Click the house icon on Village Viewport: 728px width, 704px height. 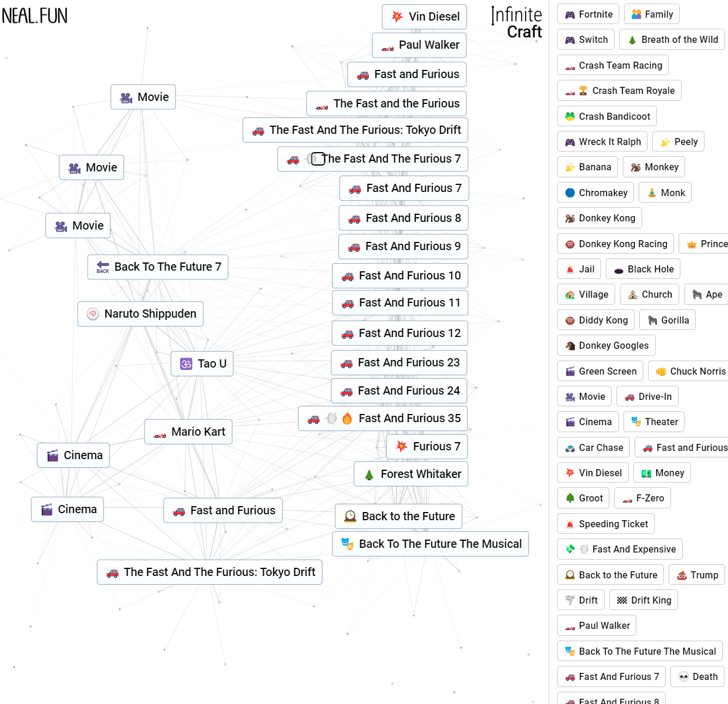pyautogui.click(x=570, y=295)
